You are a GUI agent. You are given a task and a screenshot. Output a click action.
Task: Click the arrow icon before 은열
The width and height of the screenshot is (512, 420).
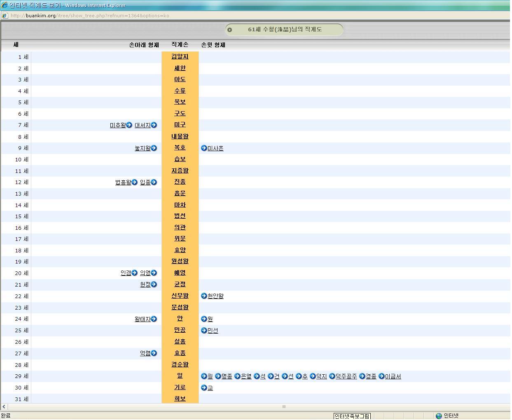pos(237,376)
